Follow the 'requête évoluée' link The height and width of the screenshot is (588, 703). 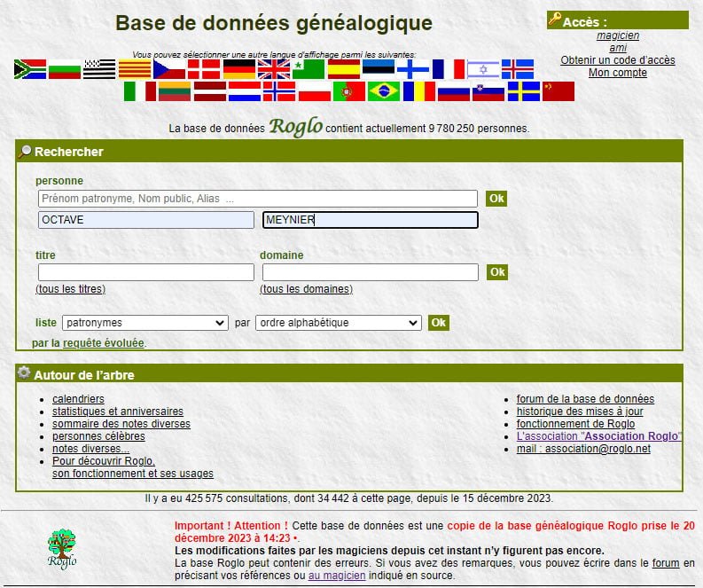104,343
